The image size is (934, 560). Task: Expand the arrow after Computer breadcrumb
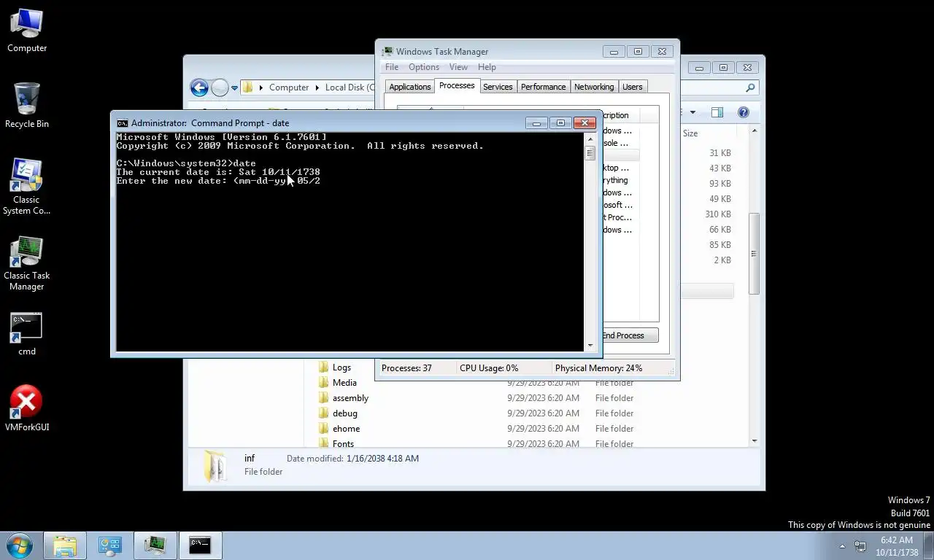(x=317, y=87)
